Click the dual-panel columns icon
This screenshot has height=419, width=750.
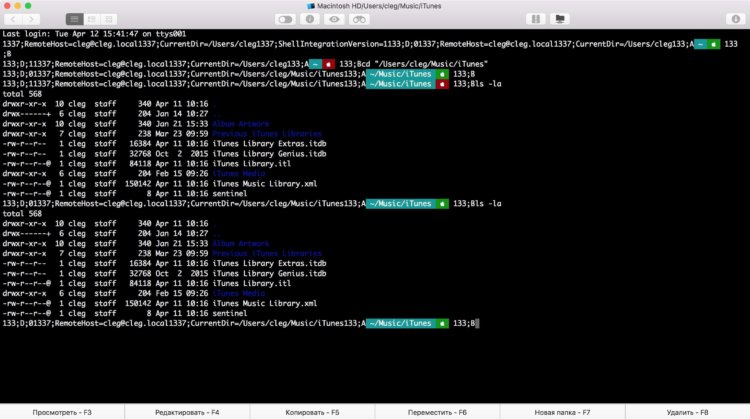535,19
